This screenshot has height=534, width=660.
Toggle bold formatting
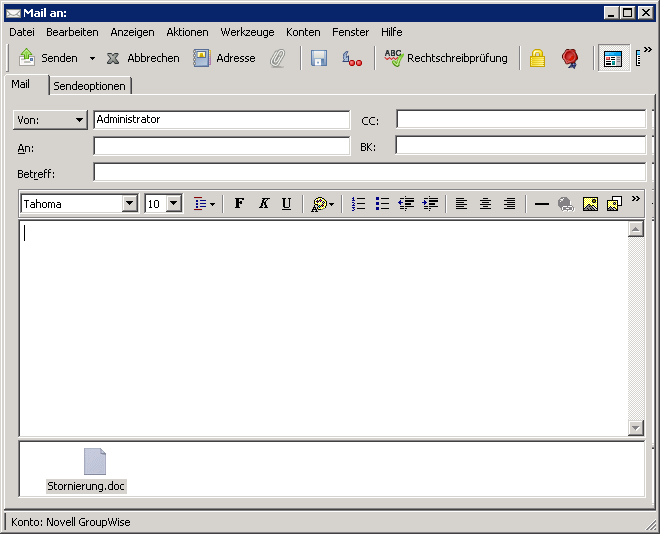click(x=239, y=204)
